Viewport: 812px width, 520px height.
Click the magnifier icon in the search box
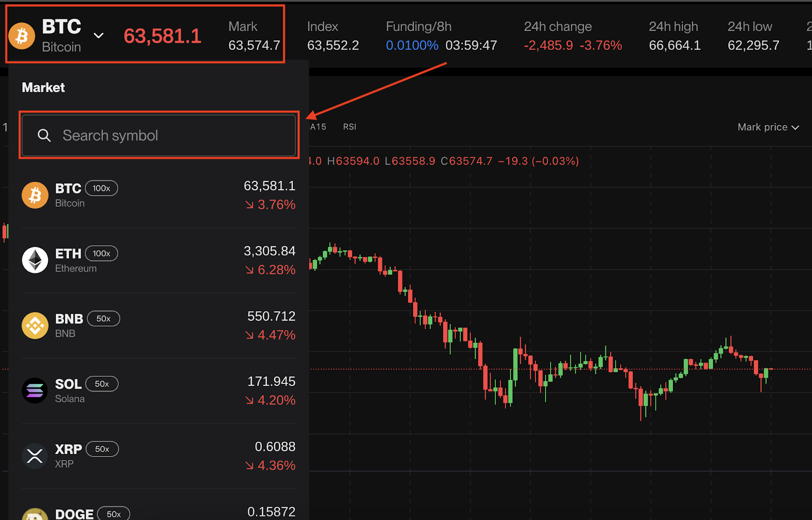click(44, 135)
